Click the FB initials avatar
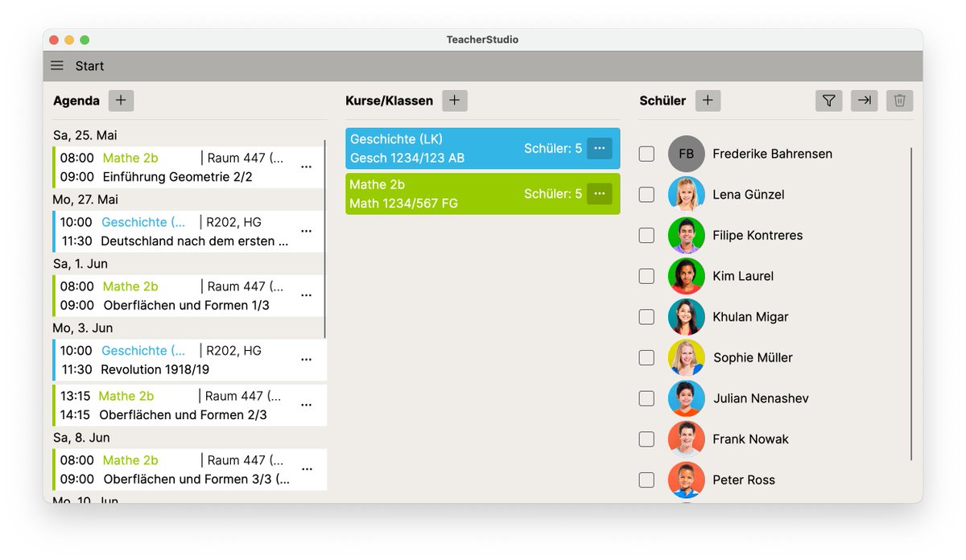 pyautogui.click(x=687, y=154)
